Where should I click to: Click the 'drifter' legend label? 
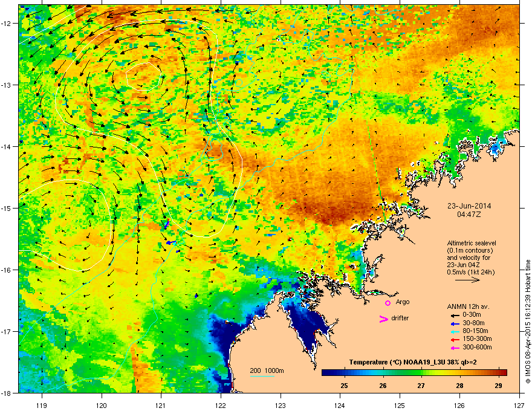coord(400,318)
